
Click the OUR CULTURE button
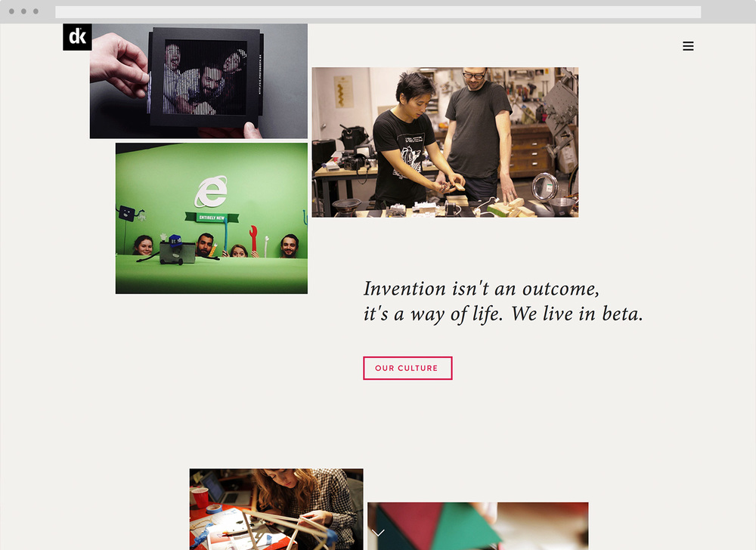407,368
